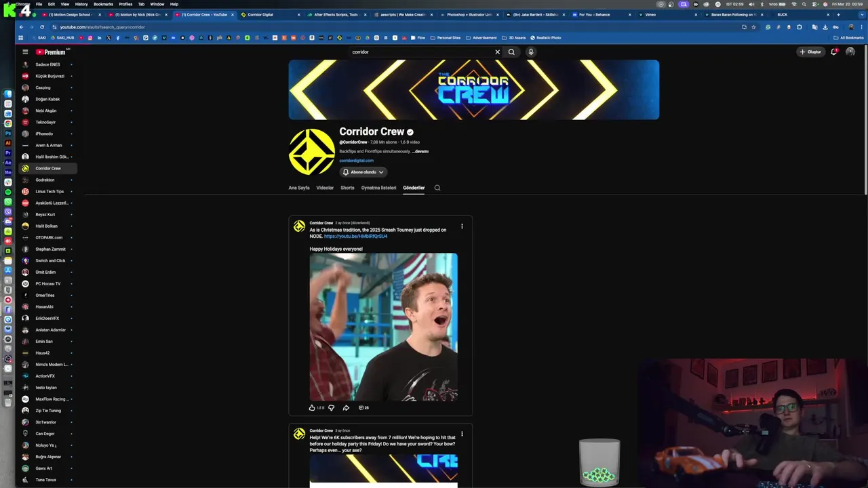Viewport: 868px width, 488px height.
Task: Click the search magnifier button
Action: [x=511, y=52]
